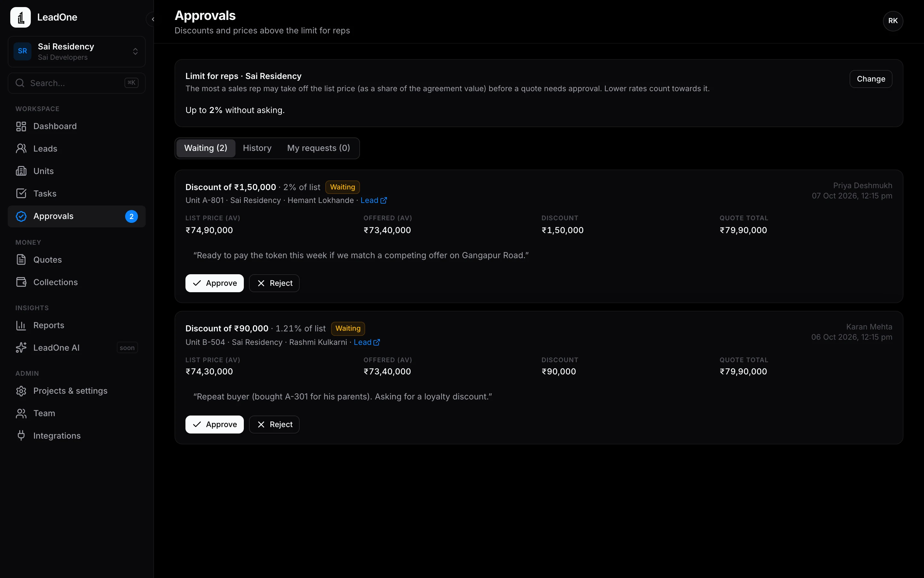The height and width of the screenshot is (578, 924).
Task: Open Dashboard from the sidebar
Action: pyautogui.click(x=77, y=127)
